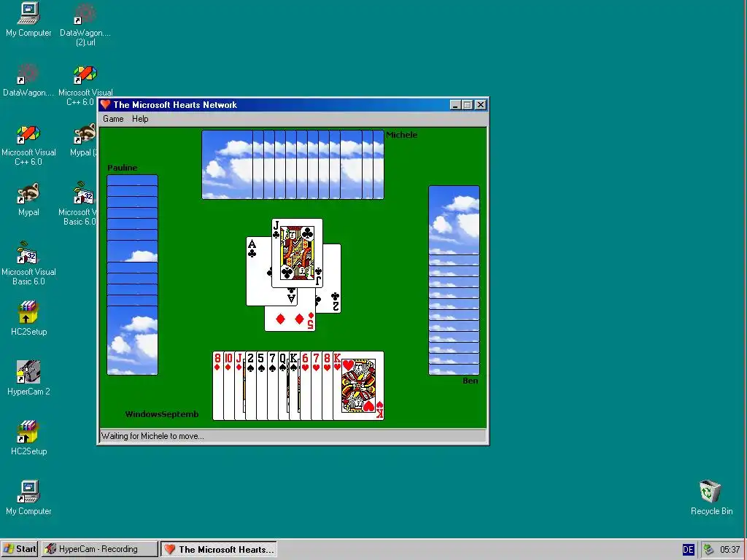This screenshot has height=560, width=747.
Task: Click the 05:37 taskbar clock
Action: pos(729,550)
